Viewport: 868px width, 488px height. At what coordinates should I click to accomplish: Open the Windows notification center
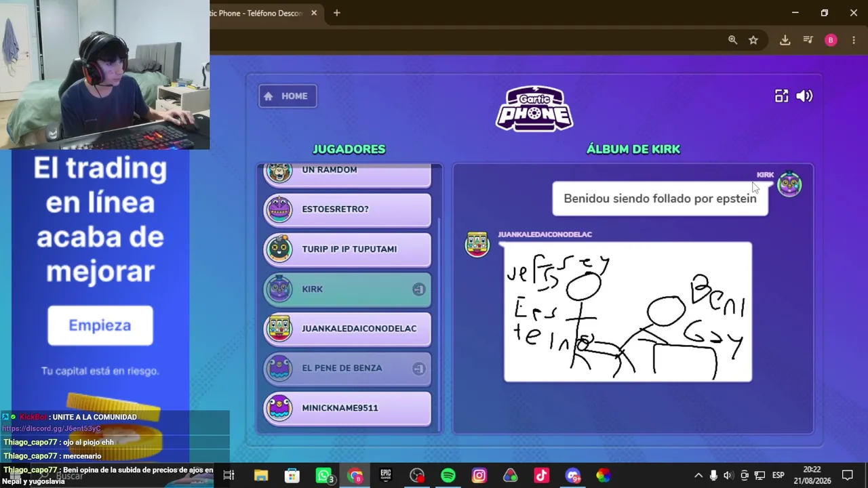(x=848, y=476)
